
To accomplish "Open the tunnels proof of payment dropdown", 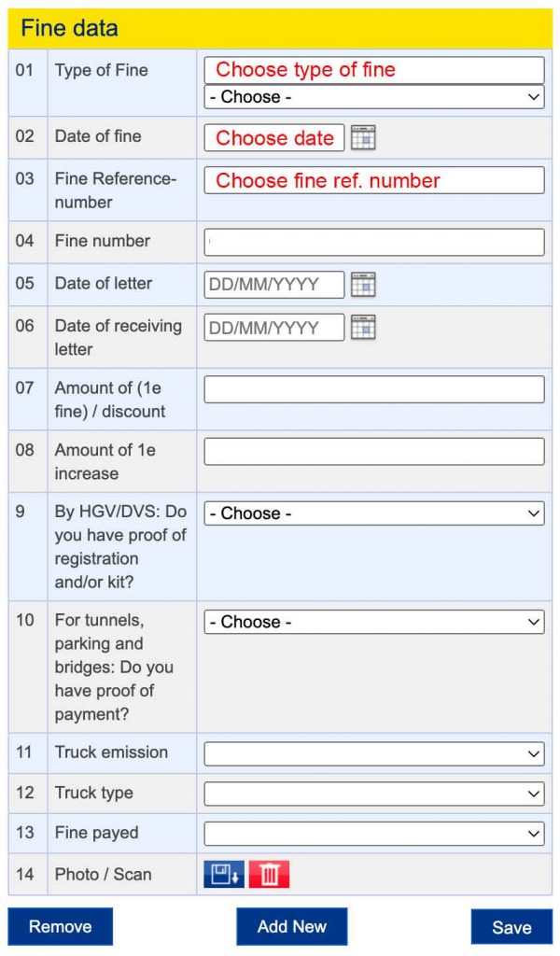I will (x=373, y=622).
